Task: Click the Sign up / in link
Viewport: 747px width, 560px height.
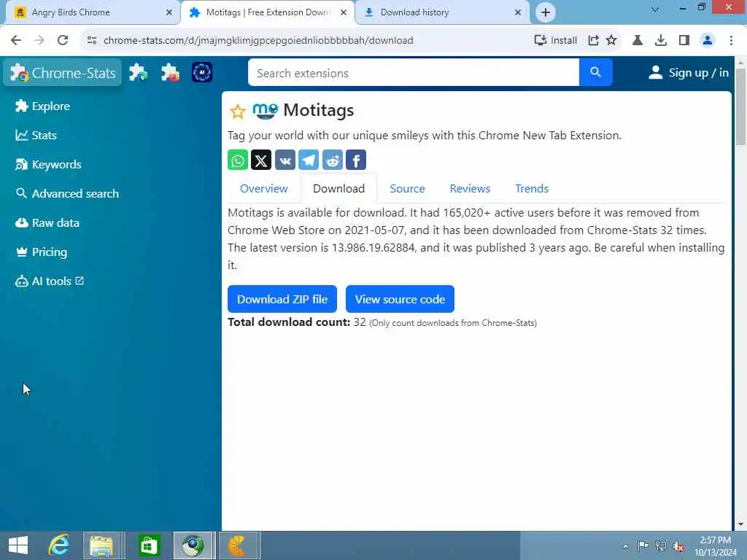Action: [689, 72]
